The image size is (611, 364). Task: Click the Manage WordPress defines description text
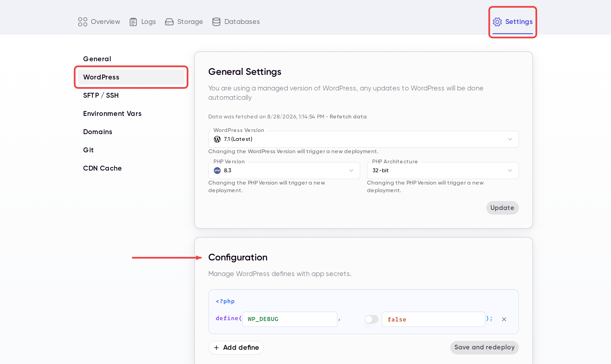pyautogui.click(x=280, y=274)
